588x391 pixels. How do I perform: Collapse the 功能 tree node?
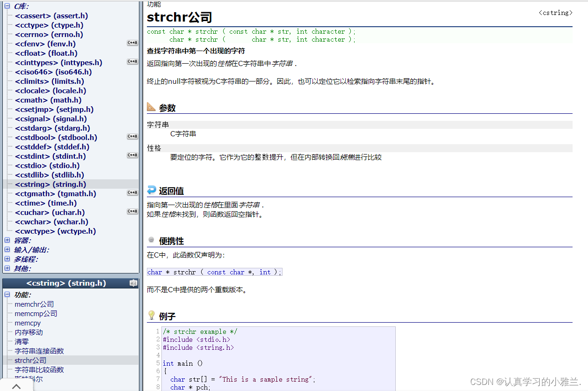(x=7, y=295)
